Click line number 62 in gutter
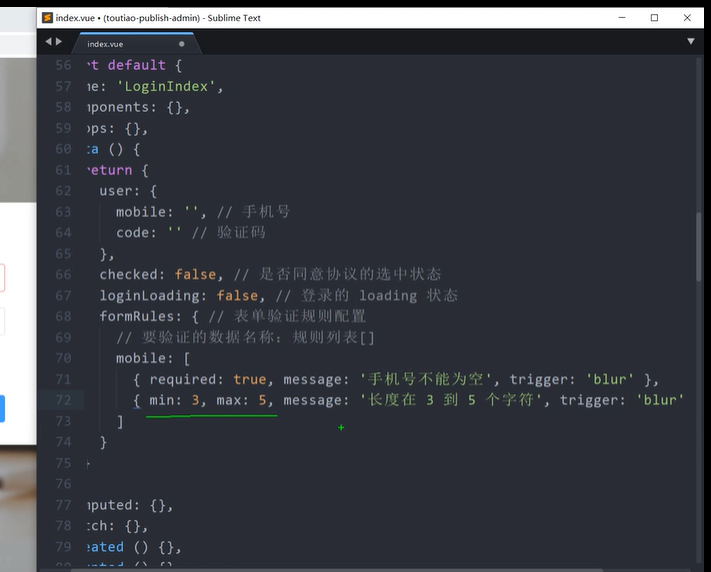 (x=63, y=191)
